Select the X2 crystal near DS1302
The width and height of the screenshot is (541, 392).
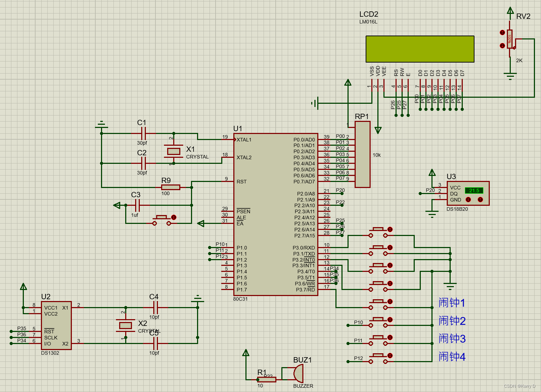(x=126, y=325)
